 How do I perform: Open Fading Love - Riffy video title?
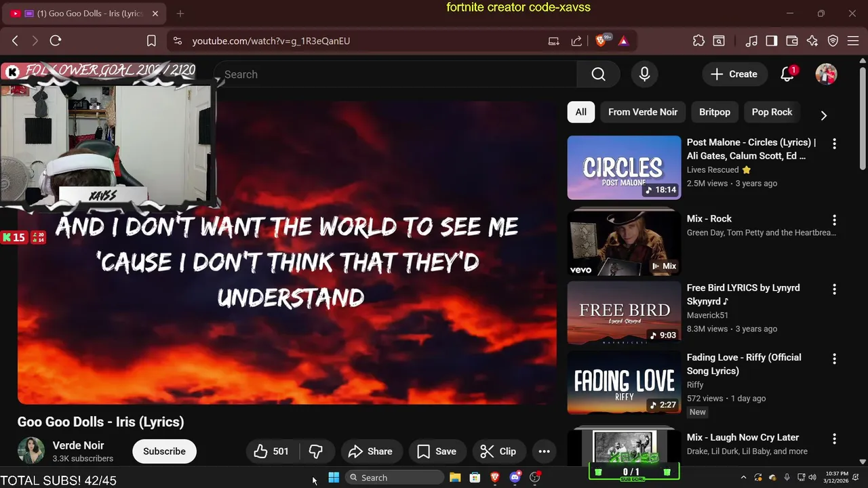tap(744, 364)
